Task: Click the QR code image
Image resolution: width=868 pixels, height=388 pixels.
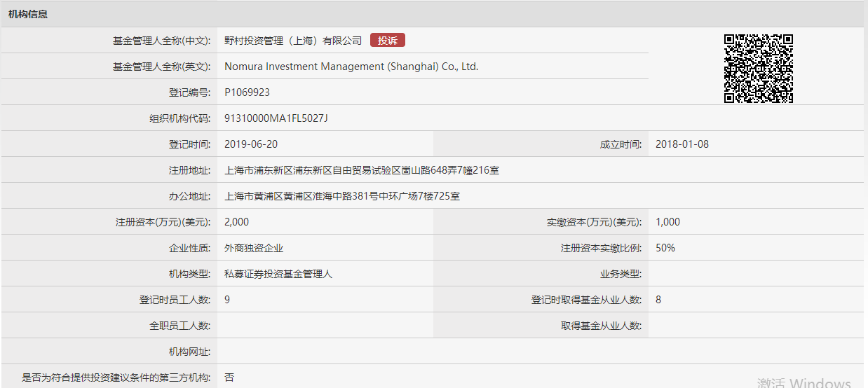Action: [x=759, y=69]
